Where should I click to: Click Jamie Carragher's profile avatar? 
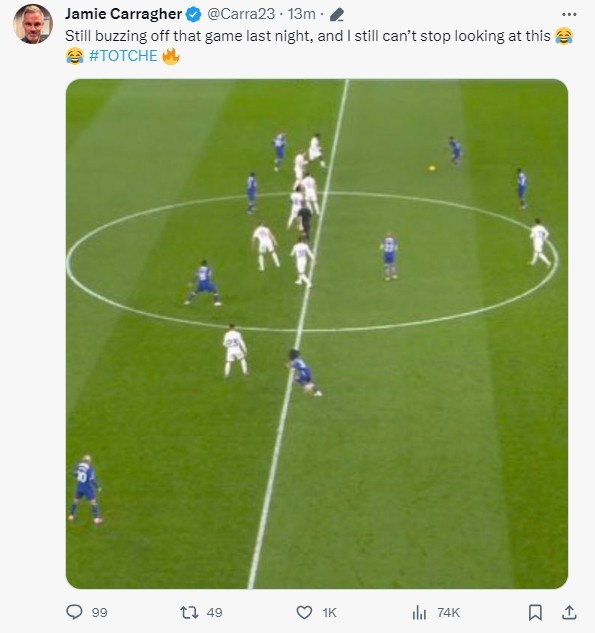[33, 24]
